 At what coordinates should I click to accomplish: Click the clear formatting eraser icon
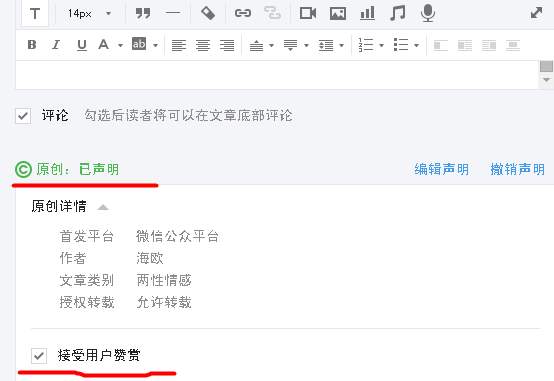point(208,13)
